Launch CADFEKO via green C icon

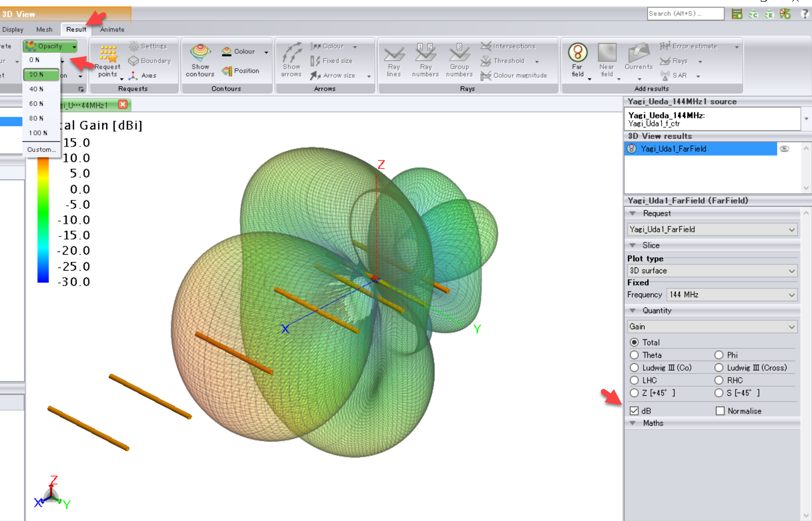[x=753, y=14]
